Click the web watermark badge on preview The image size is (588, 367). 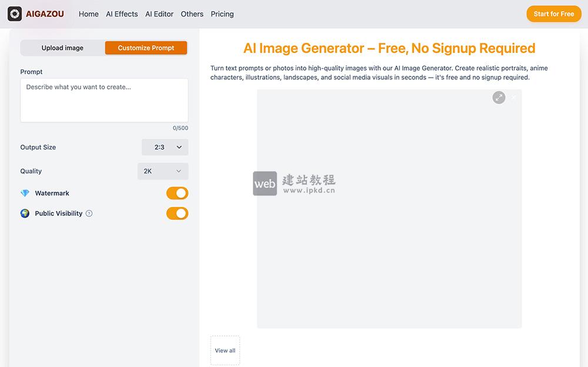pos(265,183)
